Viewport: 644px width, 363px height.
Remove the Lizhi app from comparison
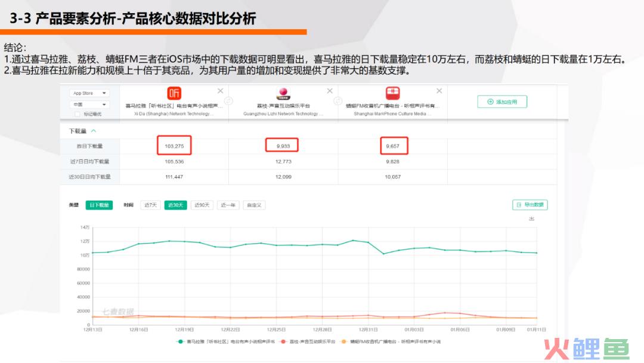(x=329, y=91)
